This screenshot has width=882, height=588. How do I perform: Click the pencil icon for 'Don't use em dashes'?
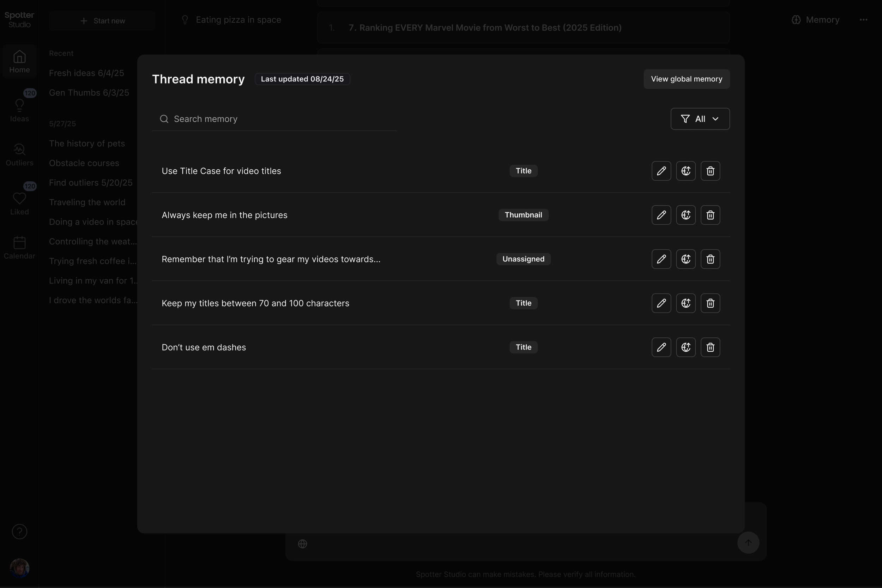(x=661, y=347)
